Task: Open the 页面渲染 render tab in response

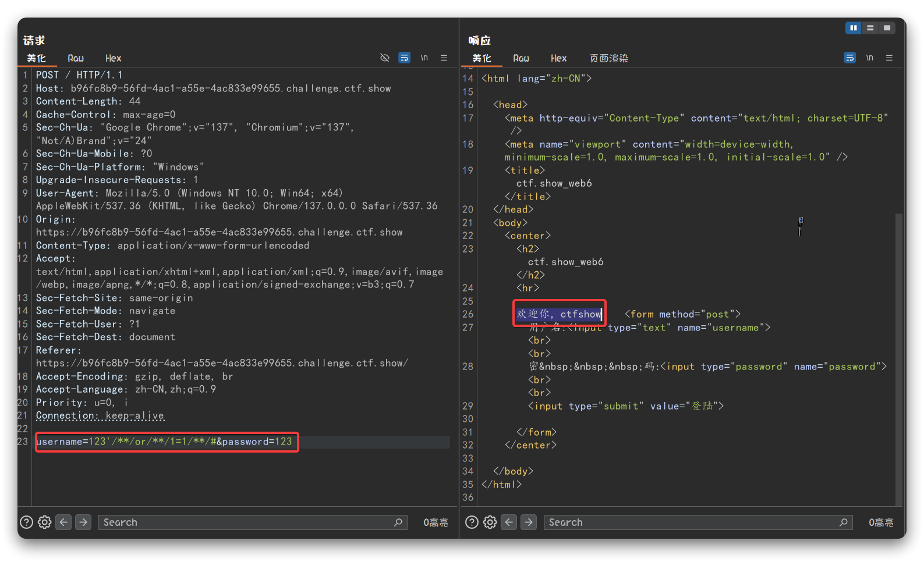Action: click(x=608, y=58)
